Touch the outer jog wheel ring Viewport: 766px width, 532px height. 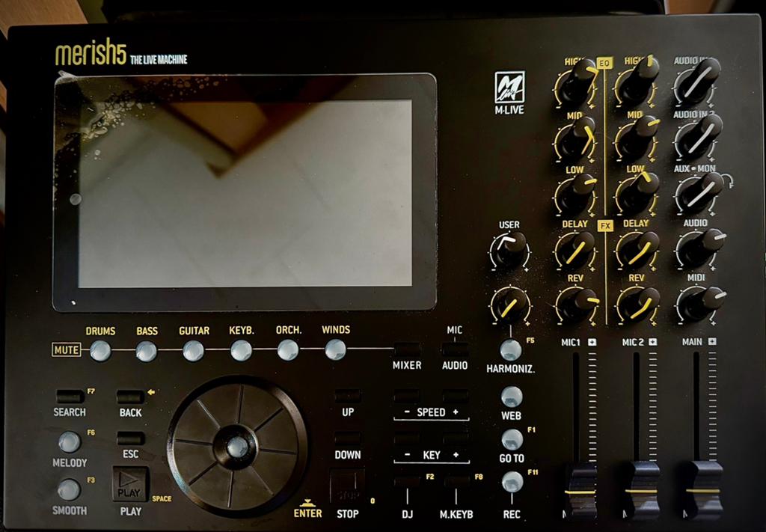[238, 447]
